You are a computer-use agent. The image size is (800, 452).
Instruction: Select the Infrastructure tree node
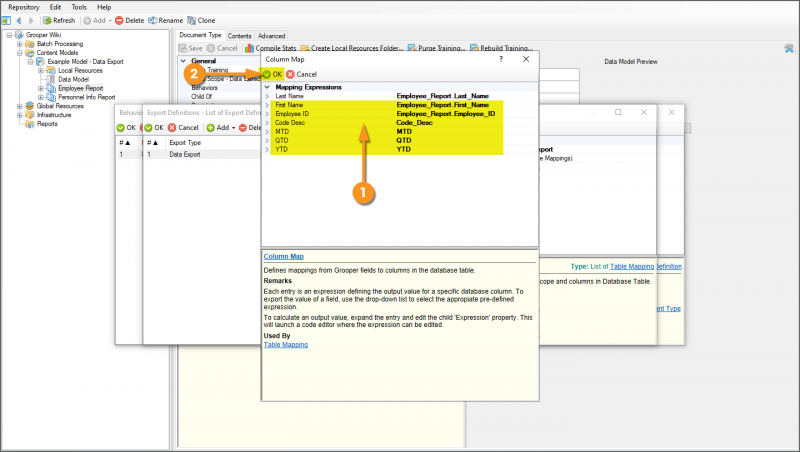tap(54, 115)
